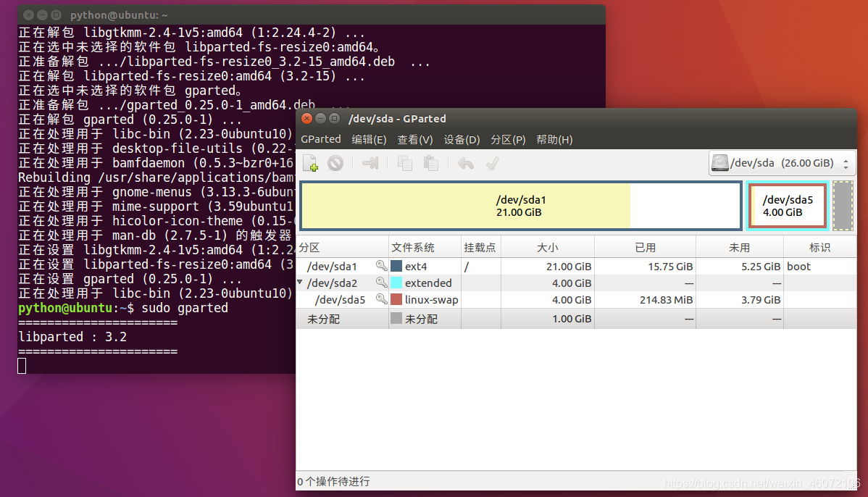Close the python@ubuntu terminal window
Screen dimensions: 868x497
29,15
